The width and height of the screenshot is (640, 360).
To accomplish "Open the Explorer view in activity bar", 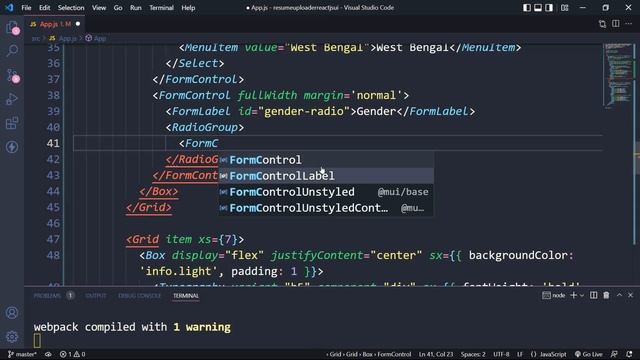I will (12, 28).
